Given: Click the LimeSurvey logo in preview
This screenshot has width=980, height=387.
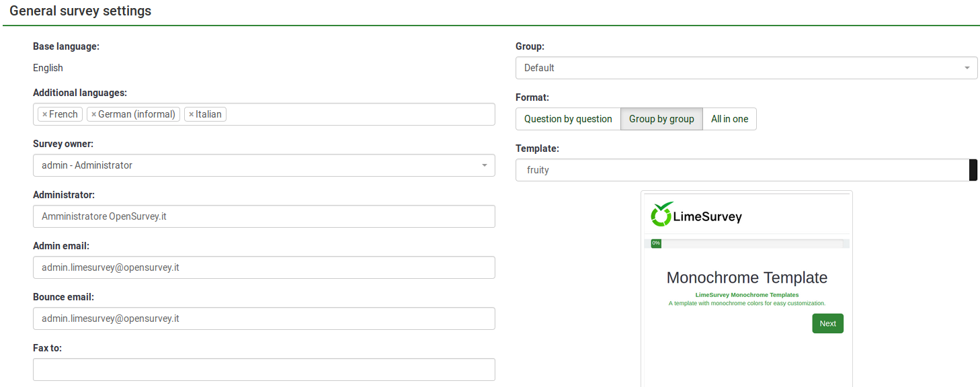Looking at the screenshot, I should 696,215.
